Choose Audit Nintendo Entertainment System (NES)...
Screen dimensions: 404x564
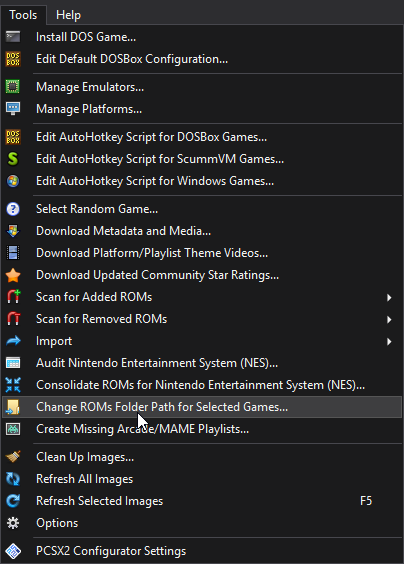click(x=202, y=363)
